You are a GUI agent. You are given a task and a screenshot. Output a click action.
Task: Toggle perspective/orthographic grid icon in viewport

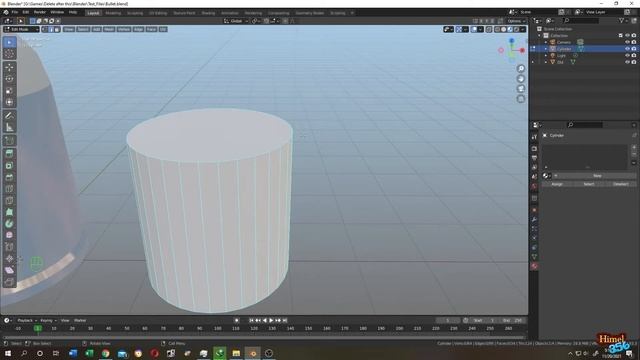pos(521,99)
